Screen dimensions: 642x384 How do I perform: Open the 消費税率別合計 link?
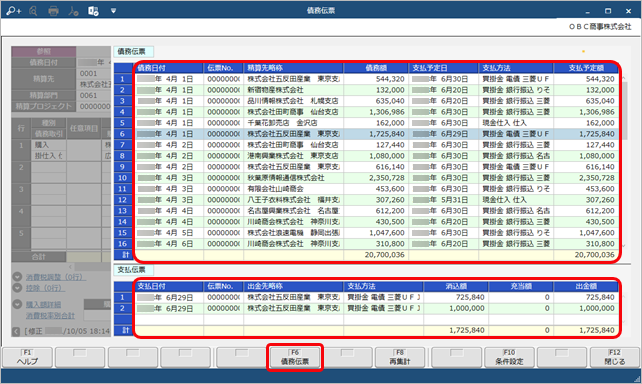click(50, 316)
